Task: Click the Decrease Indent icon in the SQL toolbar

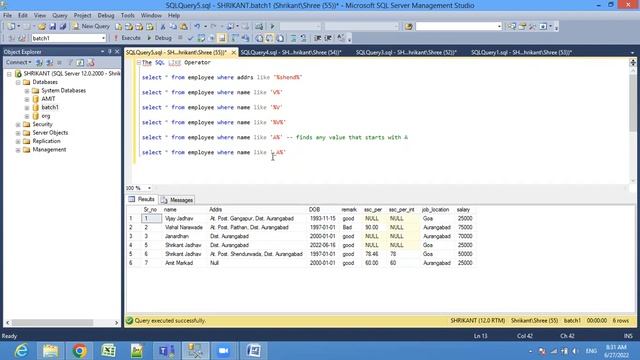Action: tap(317, 38)
